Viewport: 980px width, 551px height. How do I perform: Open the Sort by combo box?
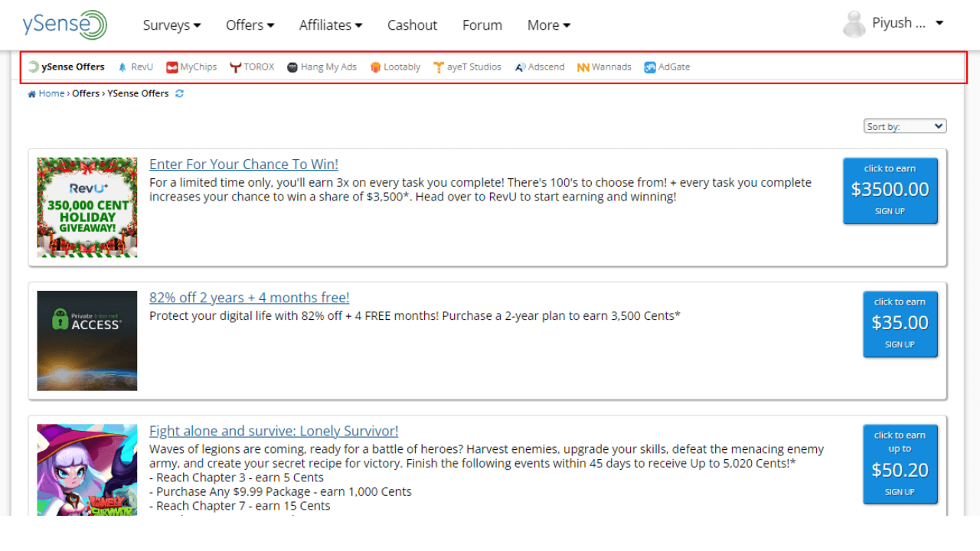pyautogui.click(x=905, y=126)
